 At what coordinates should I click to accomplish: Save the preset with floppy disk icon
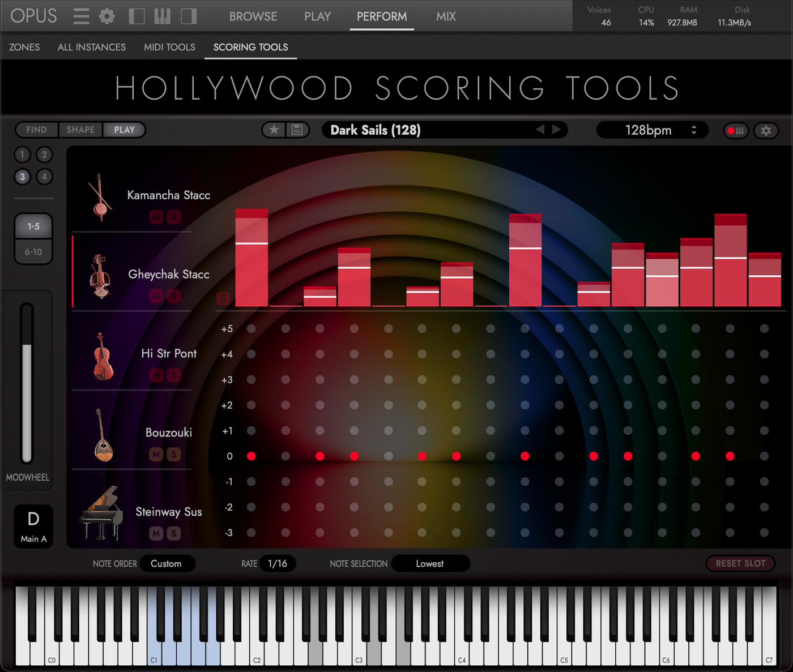[297, 130]
